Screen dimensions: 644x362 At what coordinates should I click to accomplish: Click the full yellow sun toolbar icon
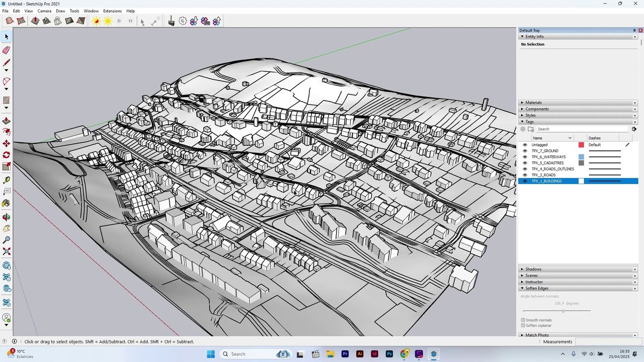(108, 21)
